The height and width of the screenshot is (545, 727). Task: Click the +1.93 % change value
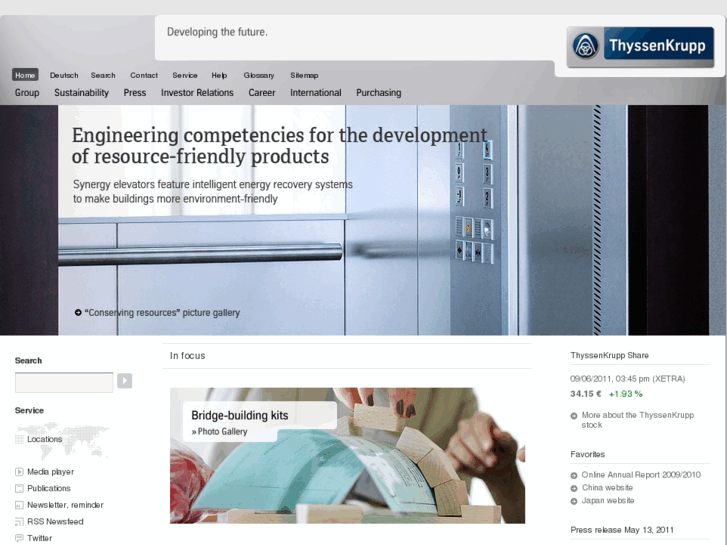pyautogui.click(x=625, y=394)
